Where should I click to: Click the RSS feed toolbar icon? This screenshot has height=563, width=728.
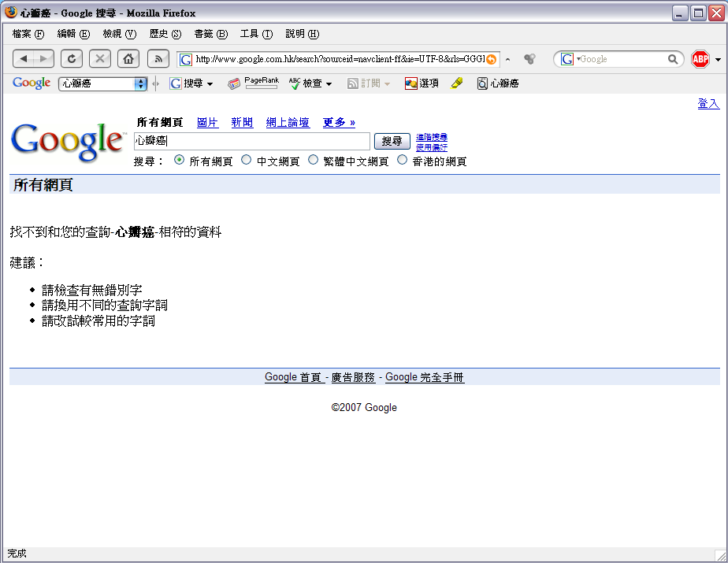[x=158, y=58]
